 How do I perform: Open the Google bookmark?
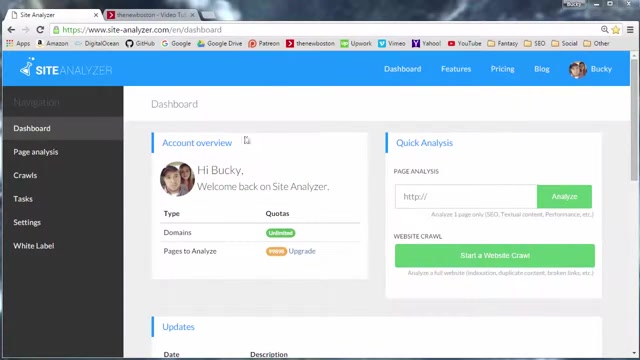click(176, 43)
